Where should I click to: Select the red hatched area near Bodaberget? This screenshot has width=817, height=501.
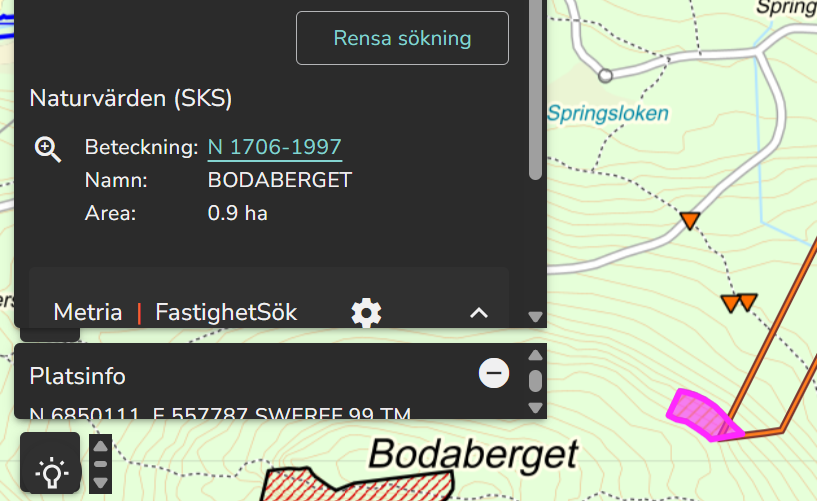[357, 485]
